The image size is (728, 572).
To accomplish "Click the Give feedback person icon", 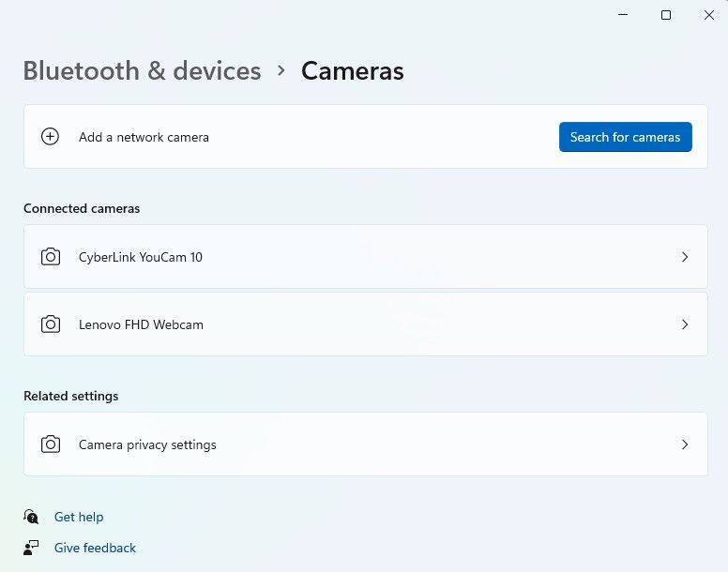I will coord(32,548).
